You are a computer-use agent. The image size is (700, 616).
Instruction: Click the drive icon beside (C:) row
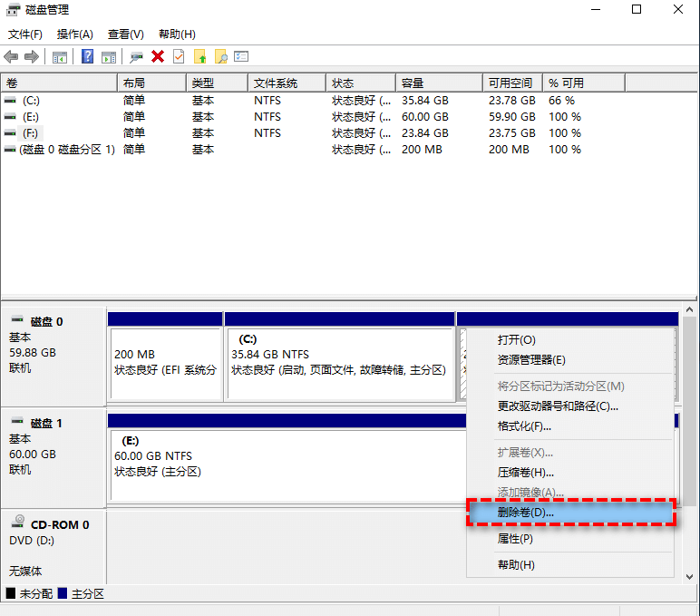coord(10,101)
